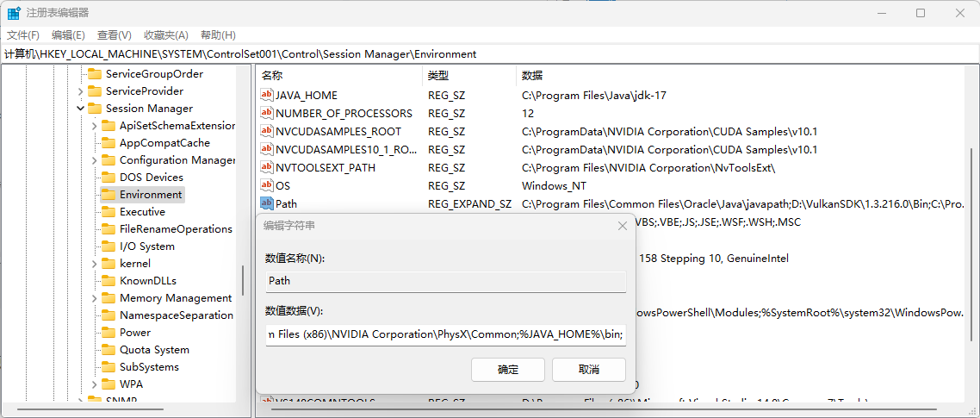Click the JAVA_HOME string value icon
The width and height of the screenshot is (980, 418).
(267, 95)
